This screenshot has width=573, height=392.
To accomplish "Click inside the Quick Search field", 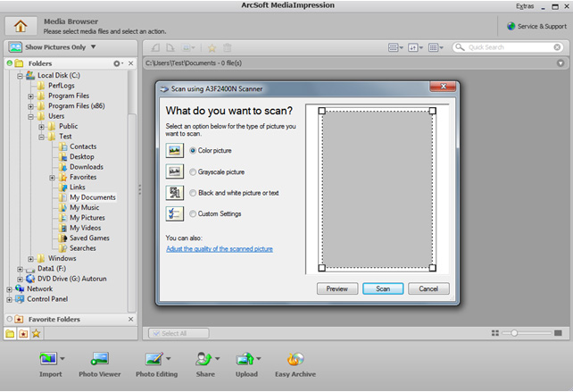I will 510,47.
